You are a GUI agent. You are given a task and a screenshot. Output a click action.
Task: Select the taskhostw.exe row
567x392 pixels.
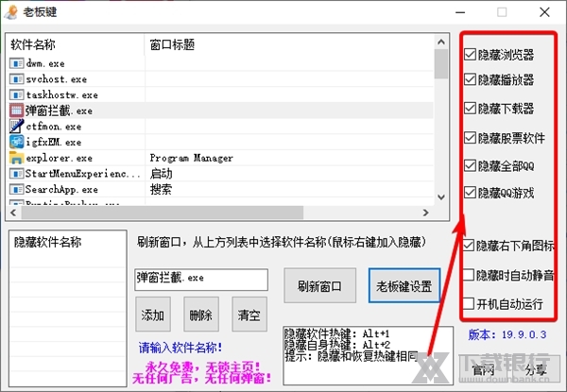click(220, 95)
